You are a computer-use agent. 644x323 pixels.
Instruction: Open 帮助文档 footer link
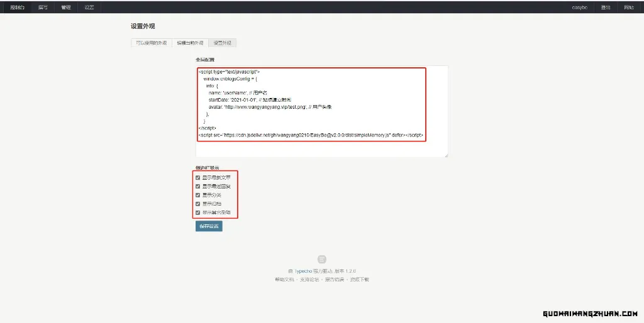click(284, 280)
